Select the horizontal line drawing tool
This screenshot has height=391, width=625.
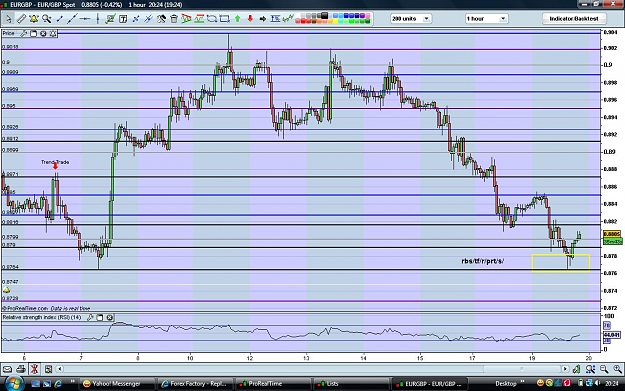85,18
